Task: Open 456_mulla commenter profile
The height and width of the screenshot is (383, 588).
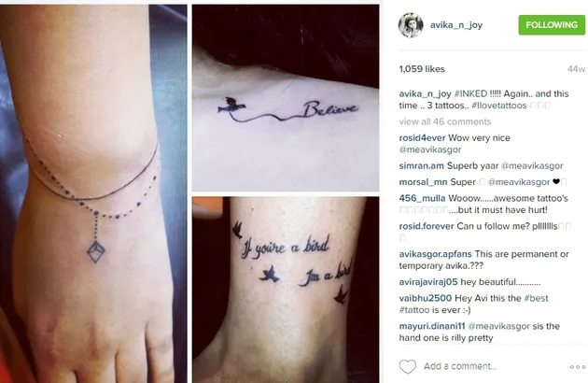Action: [x=422, y=198]
